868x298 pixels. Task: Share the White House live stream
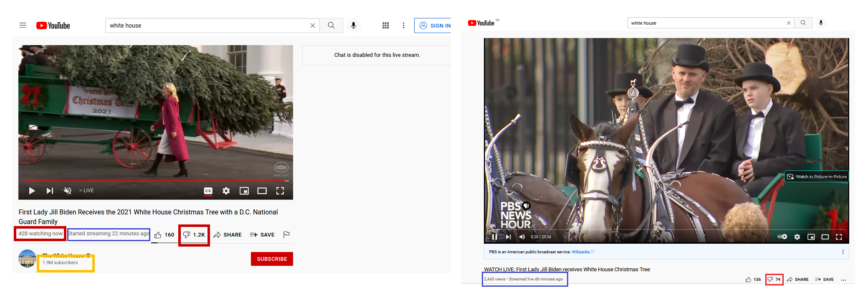(x=228, y=235)
